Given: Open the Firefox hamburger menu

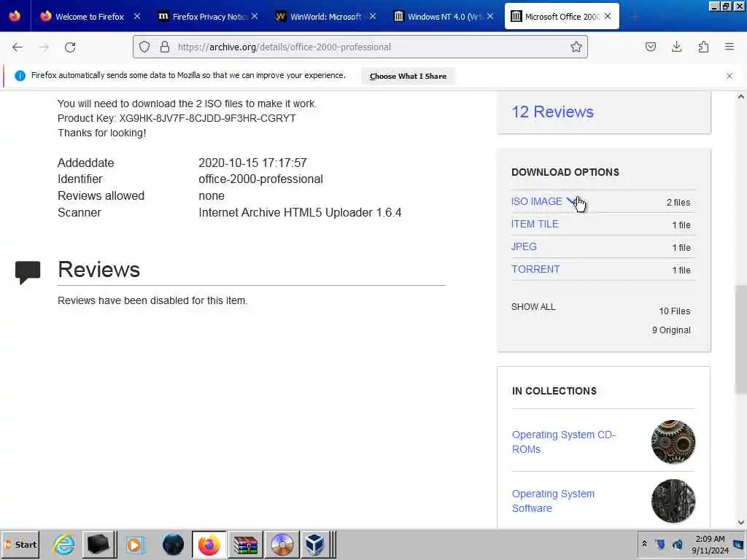Looking at the screenshot, I should pos(729,47).
